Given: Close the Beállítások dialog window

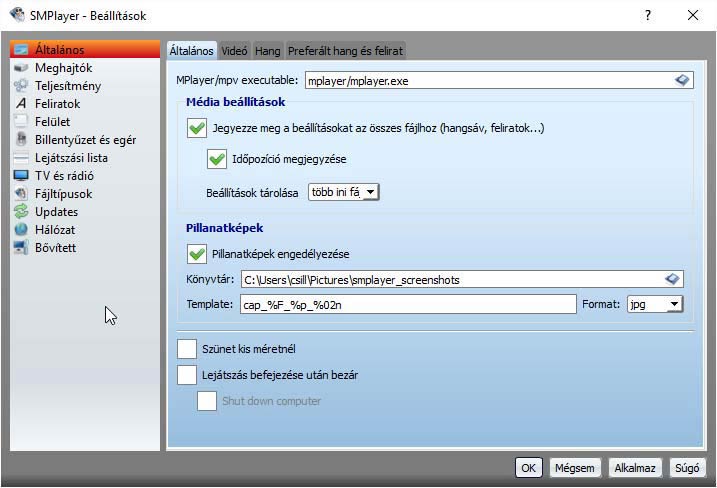Looking at the screenshot, I should point(693,16).
